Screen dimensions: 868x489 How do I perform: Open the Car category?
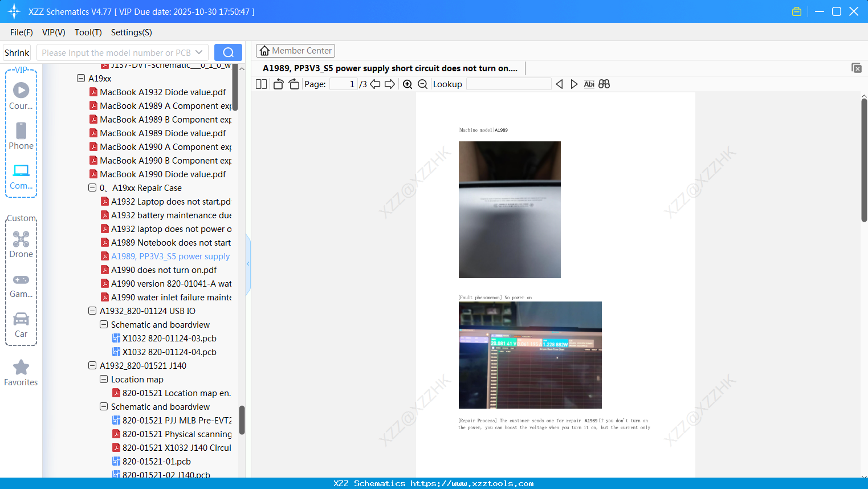(21, 325)
